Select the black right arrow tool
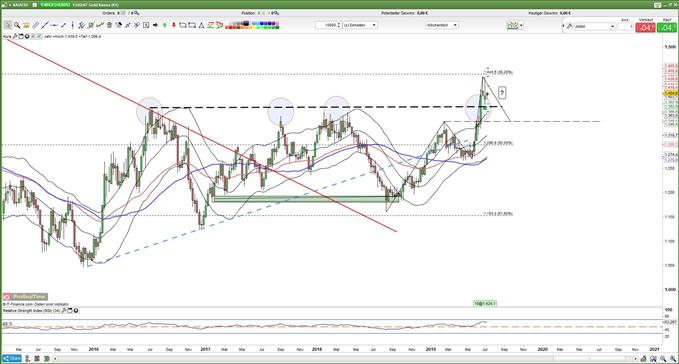This screenshot has width=679, height=364. point(155,26)
